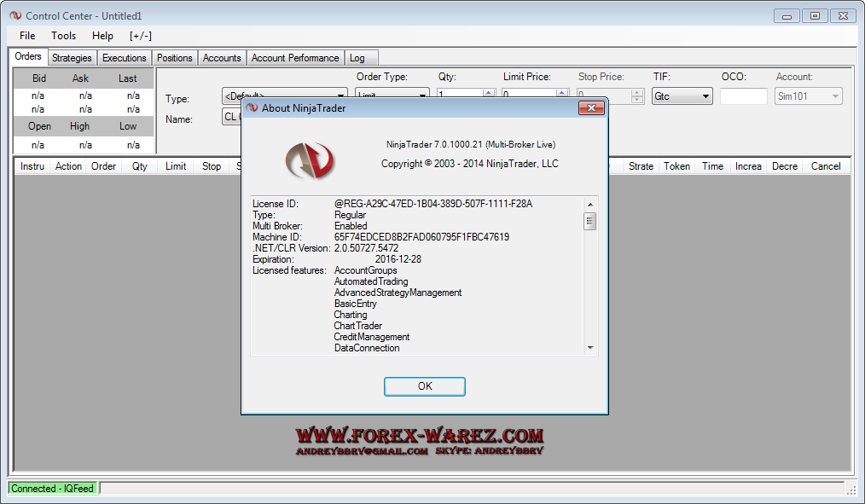Toggle the [+/-] menu item
865x504 pixels.
140,36
